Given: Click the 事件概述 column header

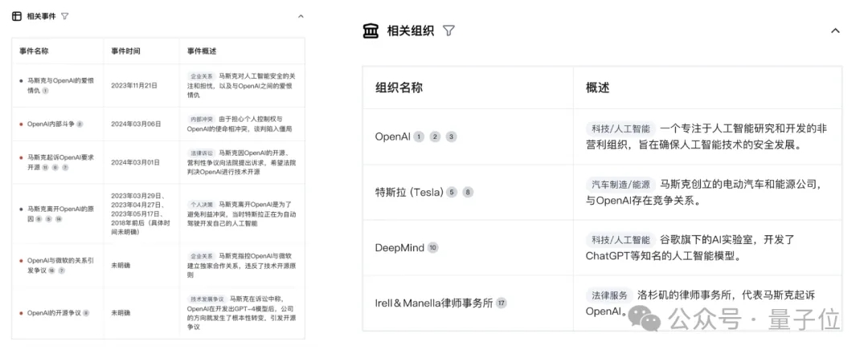Looking at the screenshot, I should pyautogui.click(x=202, y=51).
